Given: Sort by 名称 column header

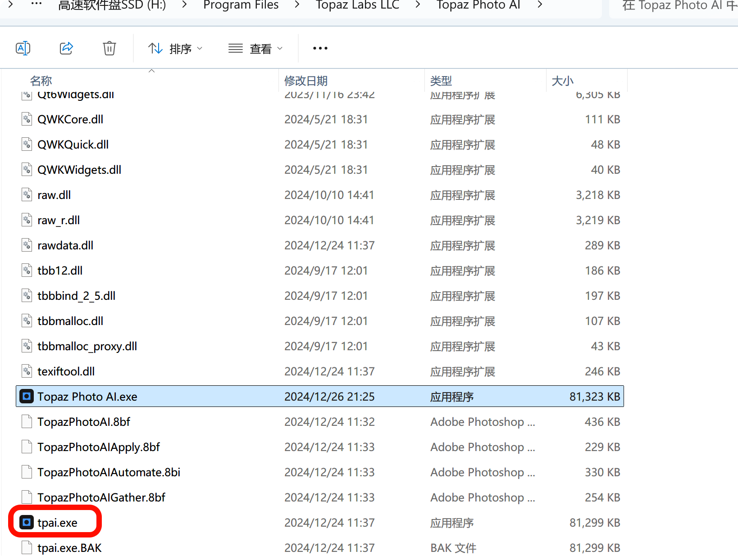Looking at the screenshot, I should 41,81.
